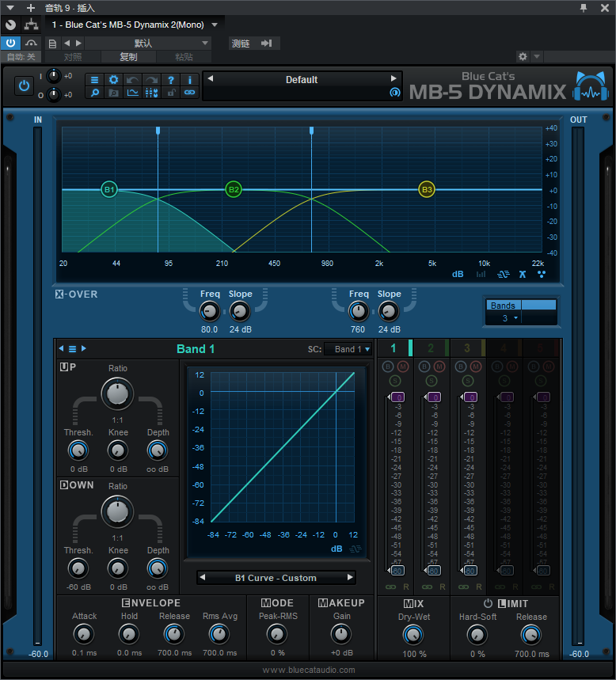Screen dimensions: 616x680
Task: Click the redo arrow icon
Action: coord(152,80)
